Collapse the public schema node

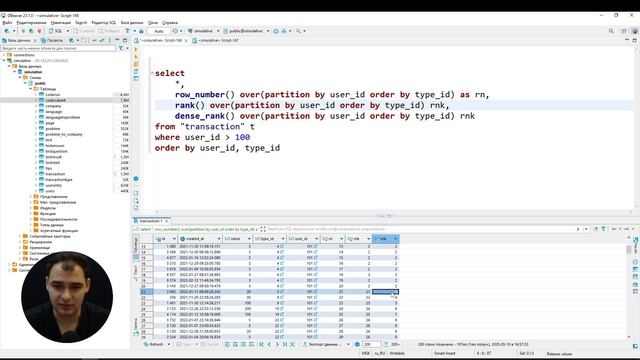pyautogui.click(x=25, y=83)
